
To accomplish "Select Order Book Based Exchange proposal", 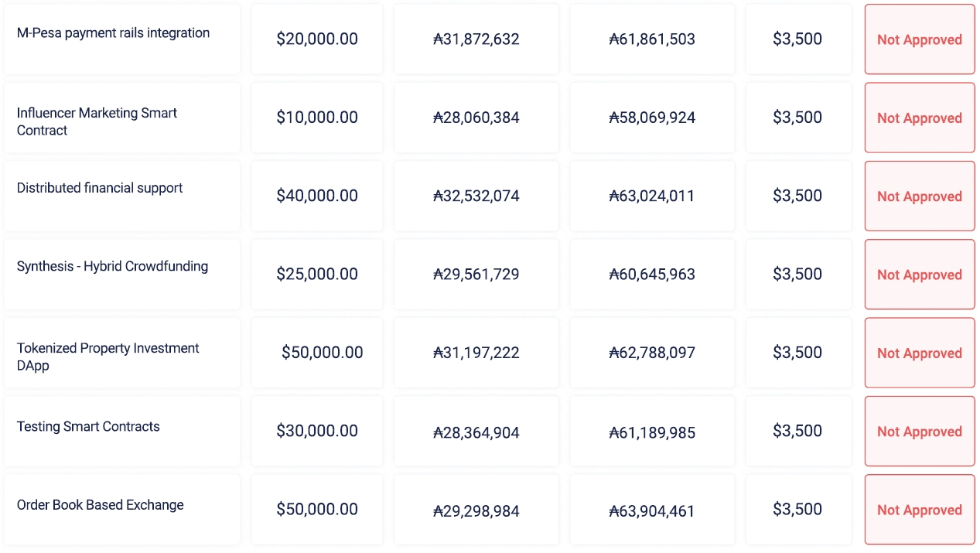I will point(100,505).
